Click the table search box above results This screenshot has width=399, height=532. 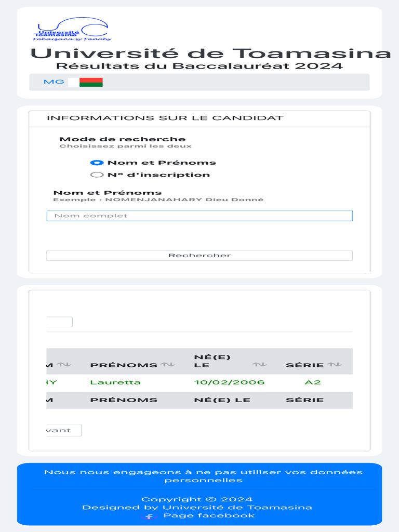click(x=59, y=322)
